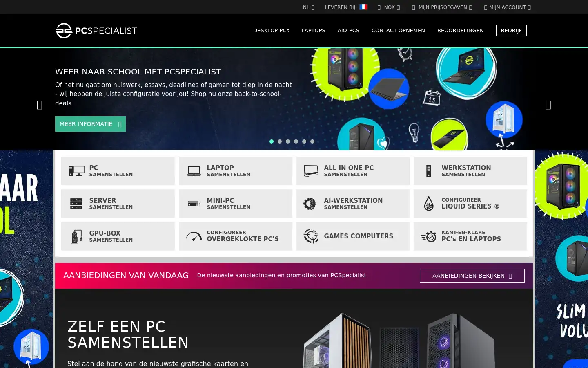588x368 pixels.
Task: Open the Desktop-PCs menu
Action: 271,31
